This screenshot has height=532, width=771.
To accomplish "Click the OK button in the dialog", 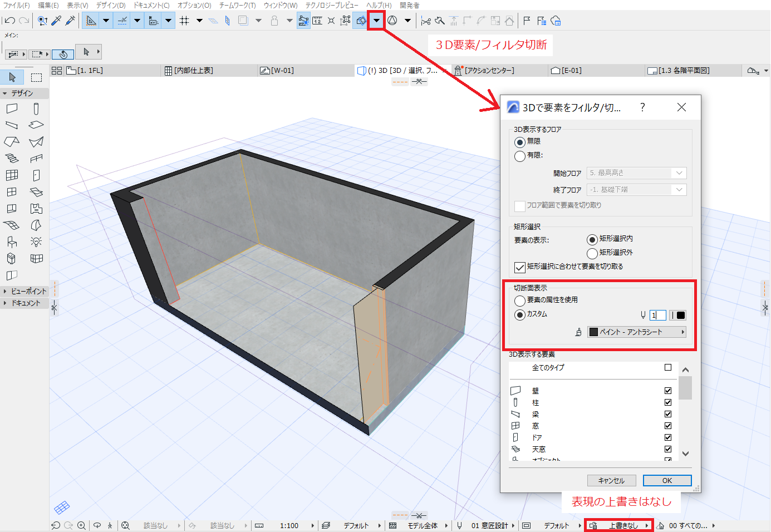I will 667,480.
